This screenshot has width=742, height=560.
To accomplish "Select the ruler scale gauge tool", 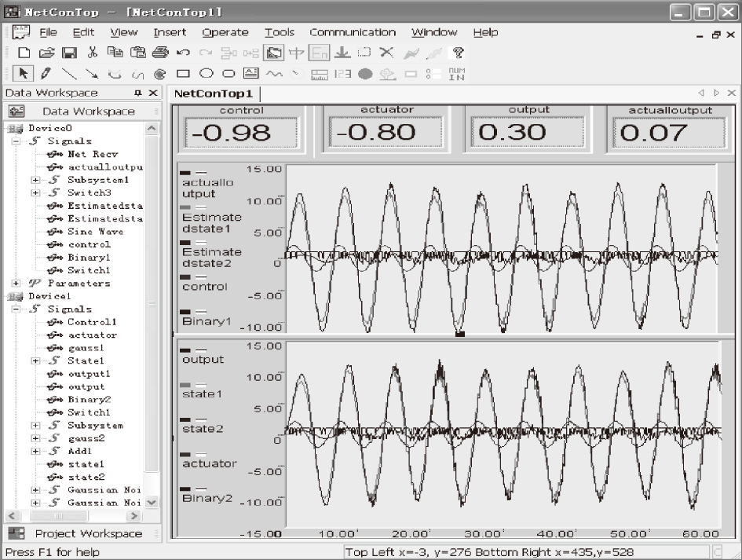I will pyautogui.click(x=320, y=75).
